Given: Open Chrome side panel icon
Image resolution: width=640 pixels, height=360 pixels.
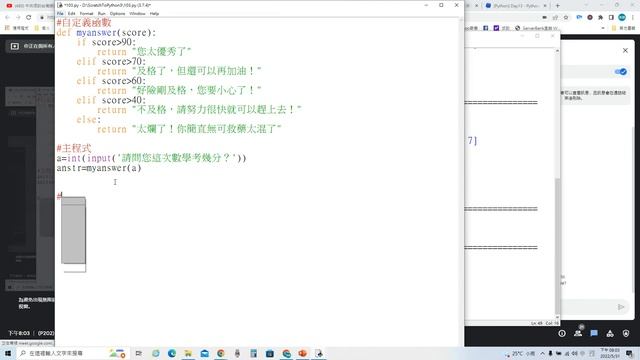Looking at the screenshot, I should 611,18.
